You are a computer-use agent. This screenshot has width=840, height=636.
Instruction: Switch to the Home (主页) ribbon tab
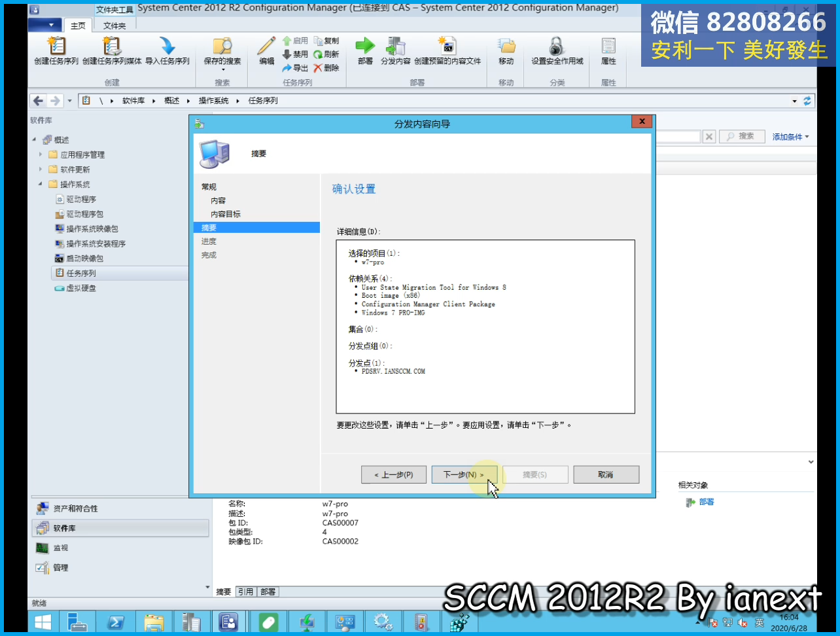[78, 26]
